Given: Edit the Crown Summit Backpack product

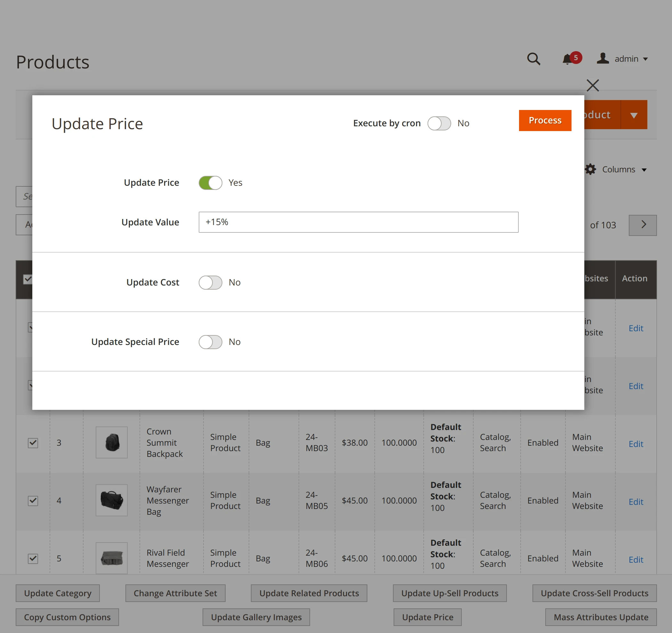Looking at the screenshot, I should (x=636, y=443).
